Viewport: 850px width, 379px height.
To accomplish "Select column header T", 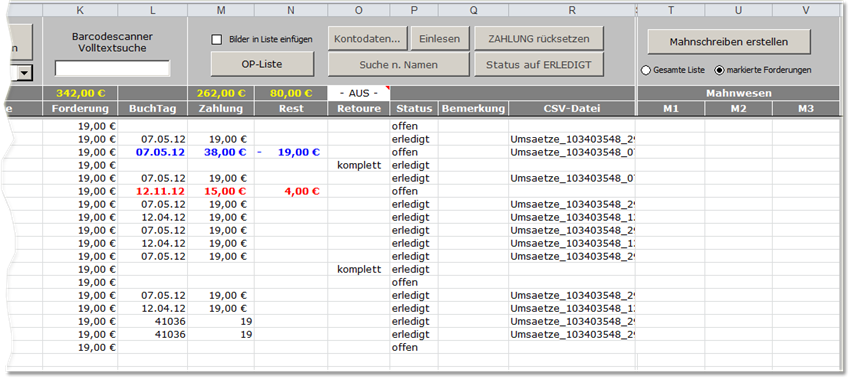I will pyautogui.click(x=671, y=10).
